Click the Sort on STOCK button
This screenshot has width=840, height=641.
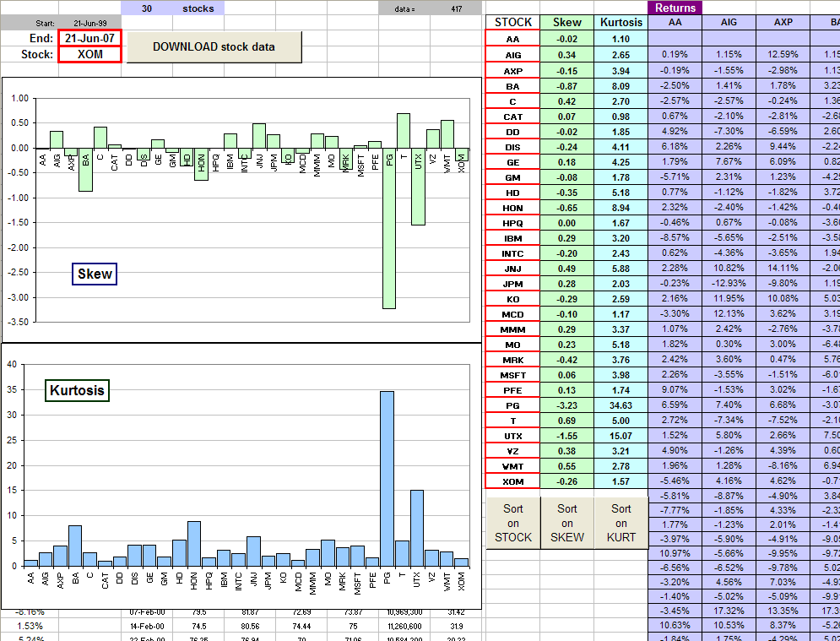(513, 523)
